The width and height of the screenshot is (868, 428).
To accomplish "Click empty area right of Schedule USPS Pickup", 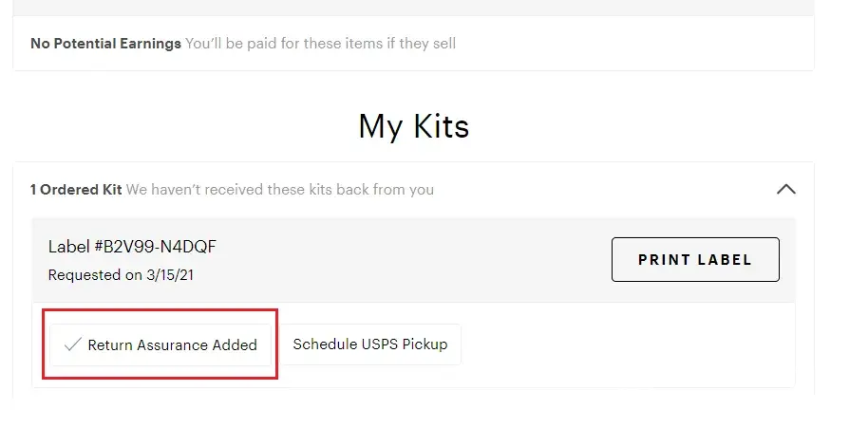I will coord(627,344).
